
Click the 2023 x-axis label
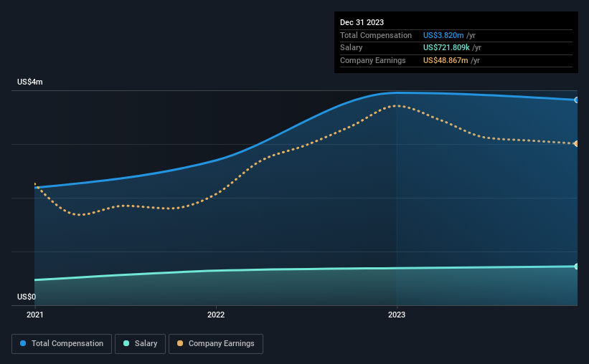point(397,315)
